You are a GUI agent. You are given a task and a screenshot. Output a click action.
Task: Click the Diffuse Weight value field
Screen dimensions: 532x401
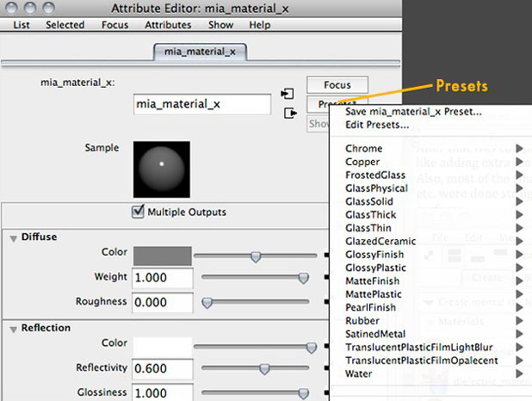click(x=163, y=278)
